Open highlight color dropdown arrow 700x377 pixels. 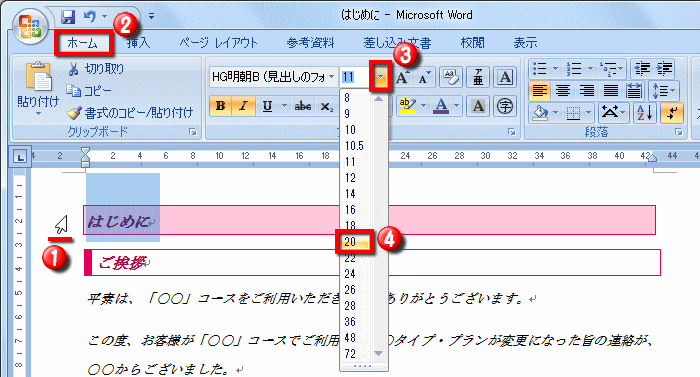coord(424,106)
